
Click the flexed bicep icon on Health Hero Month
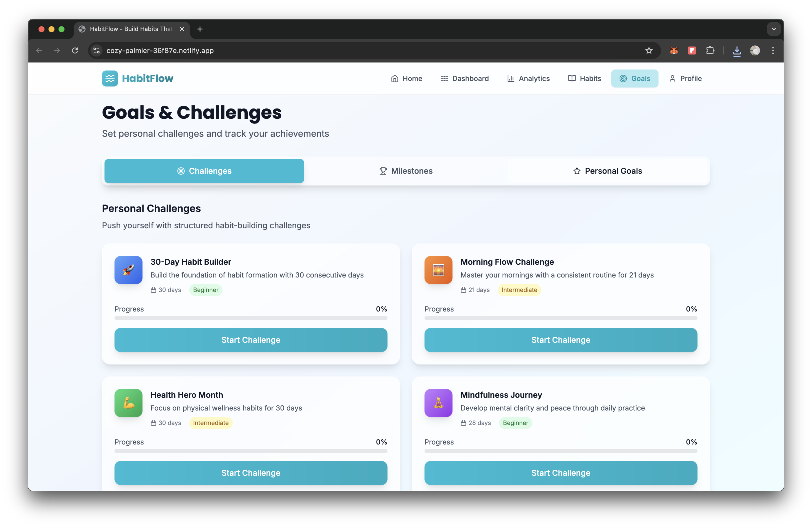(128, 403)
